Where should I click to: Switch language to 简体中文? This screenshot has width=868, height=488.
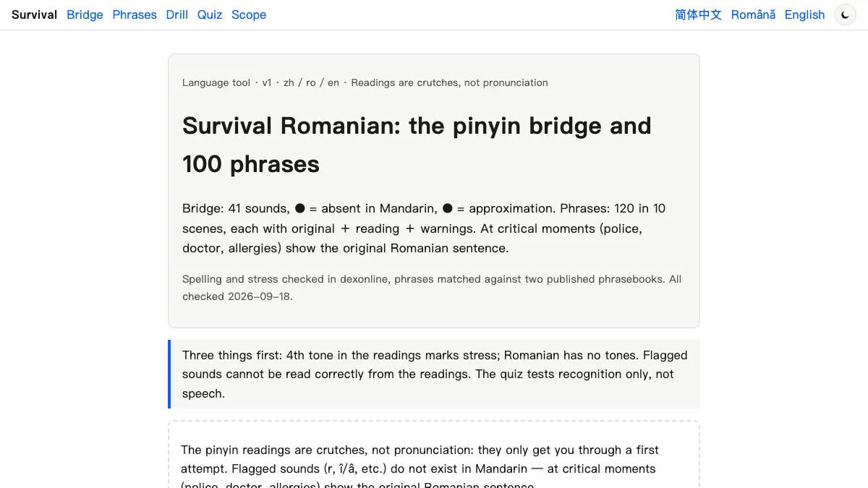tap(698, 14)
